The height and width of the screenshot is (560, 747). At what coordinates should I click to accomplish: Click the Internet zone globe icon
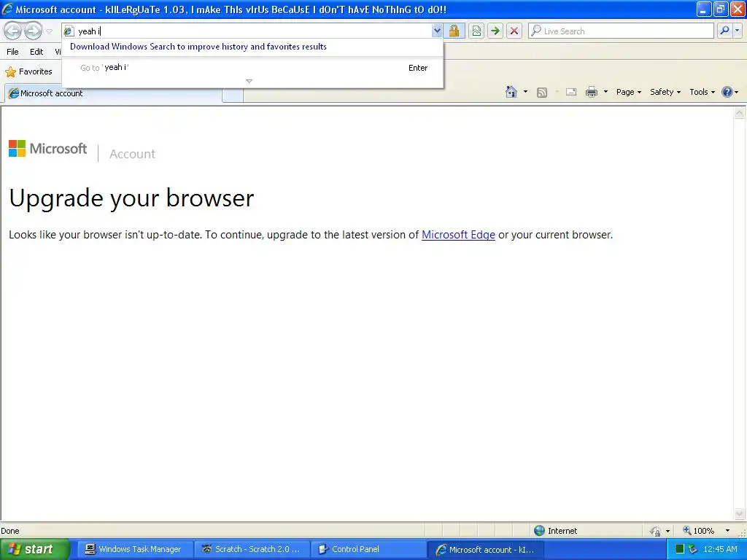coord(539,531)
